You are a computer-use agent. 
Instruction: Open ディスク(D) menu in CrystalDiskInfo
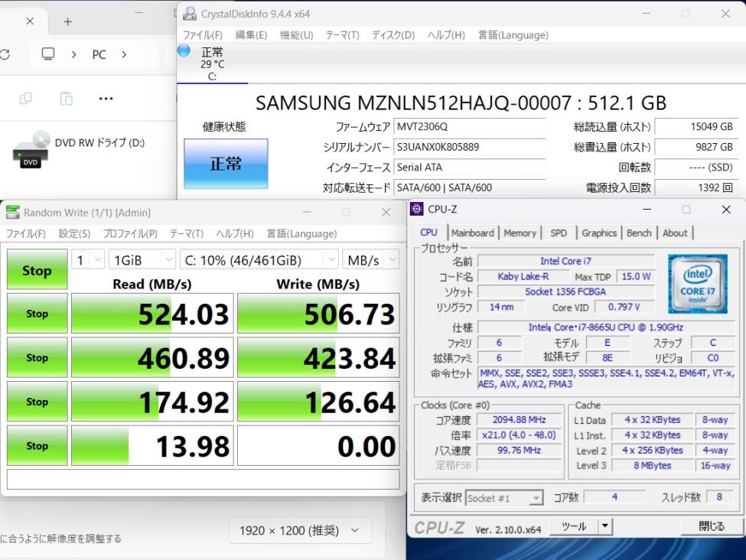(393, 35)
